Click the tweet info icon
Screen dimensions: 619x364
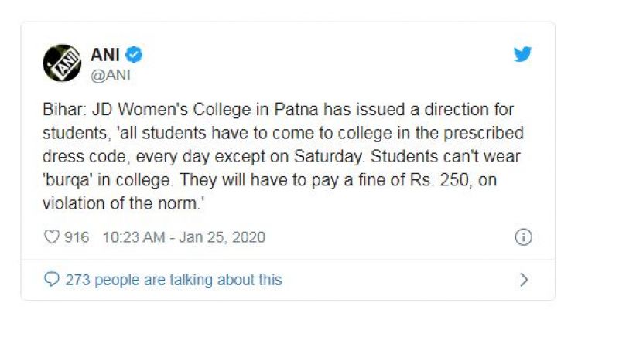click(524, 237)
